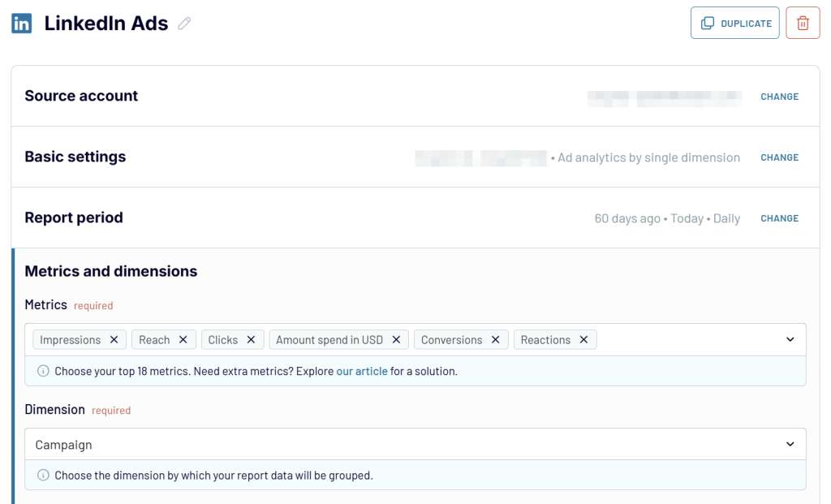The width and height of the screenshot is (831, 504).
Task: Click the Impressions chip label
Action: point(71,340)
